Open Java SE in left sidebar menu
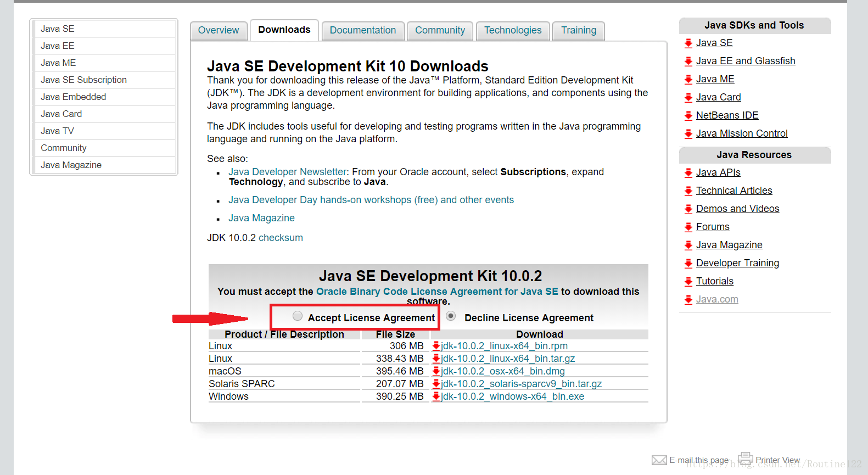The height and width of the screenshot is (475, 868). pos(104,29)
